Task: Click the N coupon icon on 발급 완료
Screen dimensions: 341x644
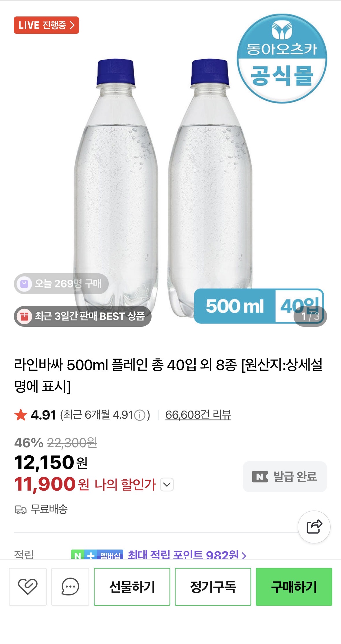Action: click(260, 476)
